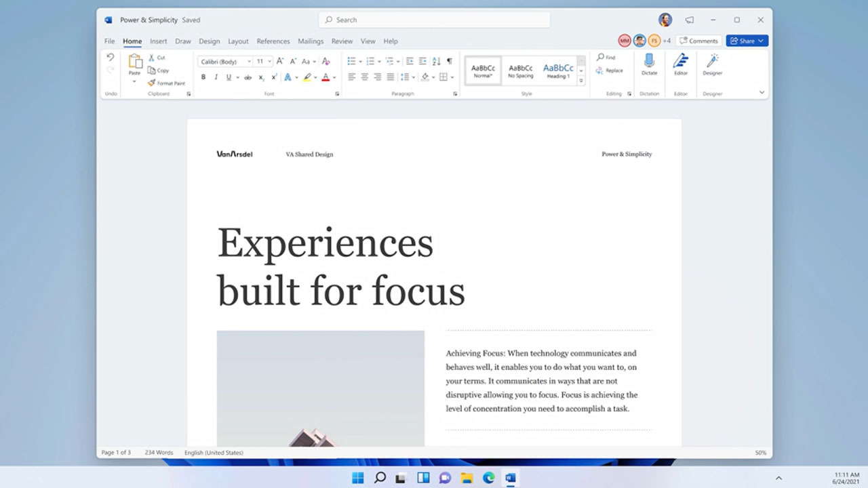Click into the title bar Search box
868x488 pixels.
click(x=434, y=20)
